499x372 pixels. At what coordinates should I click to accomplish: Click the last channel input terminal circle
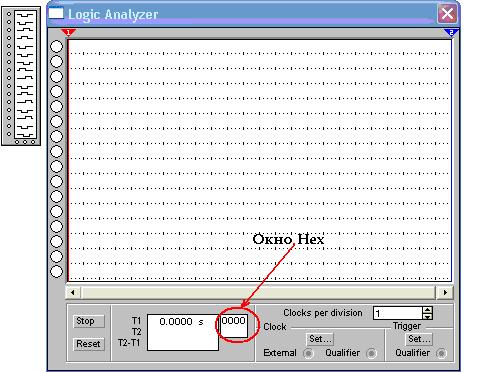coord(56,271)
